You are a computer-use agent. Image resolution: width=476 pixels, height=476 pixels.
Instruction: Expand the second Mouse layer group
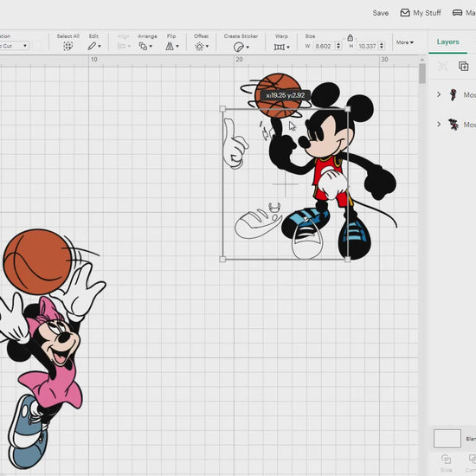[x=439, y=124]
